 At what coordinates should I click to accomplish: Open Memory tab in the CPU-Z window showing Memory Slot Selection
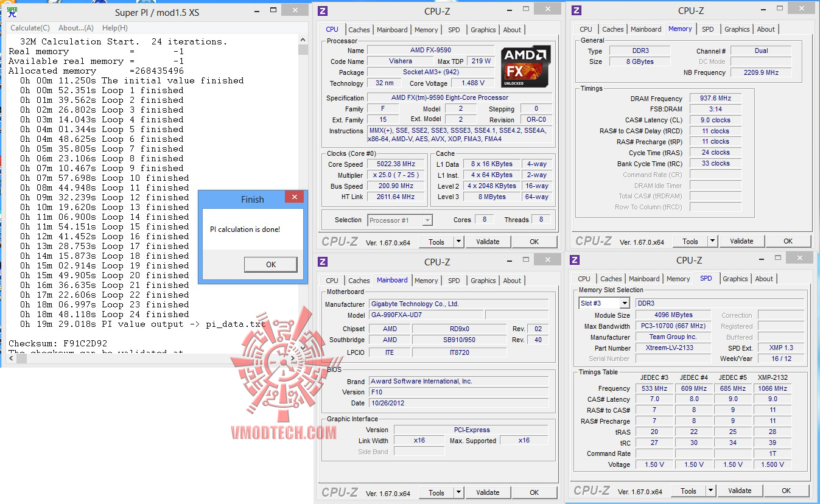(678, 279)
